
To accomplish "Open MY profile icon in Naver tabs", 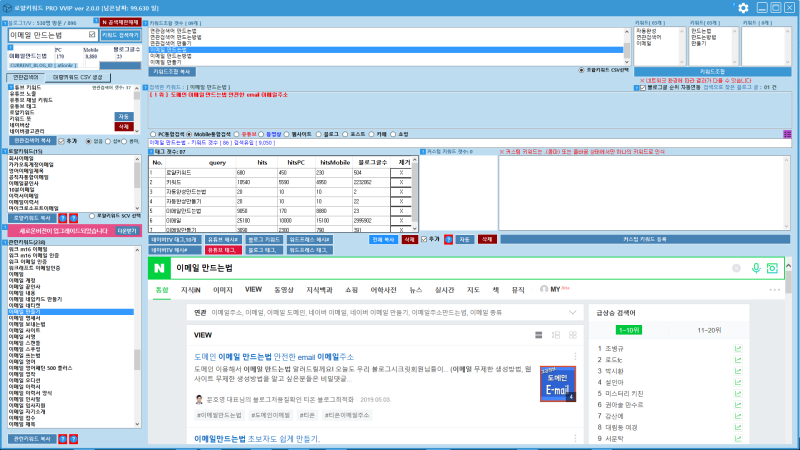I will [544, 289].
